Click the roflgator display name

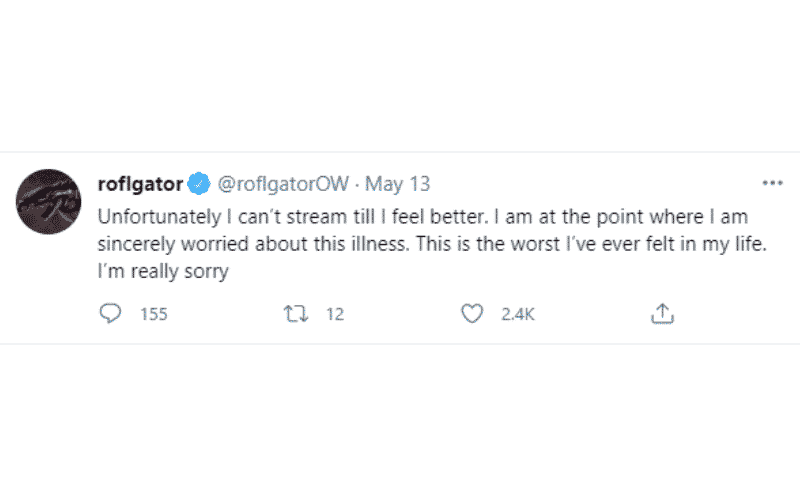(140, 184)
